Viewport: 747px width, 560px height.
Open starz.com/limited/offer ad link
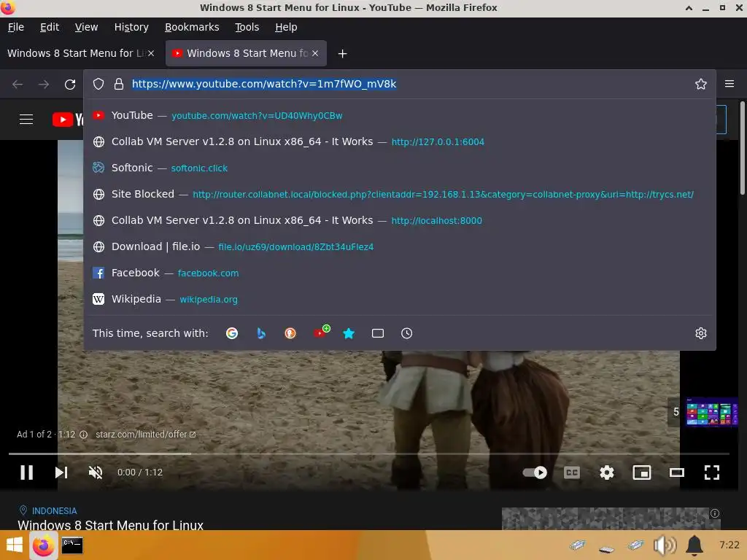tap(145, 435)
